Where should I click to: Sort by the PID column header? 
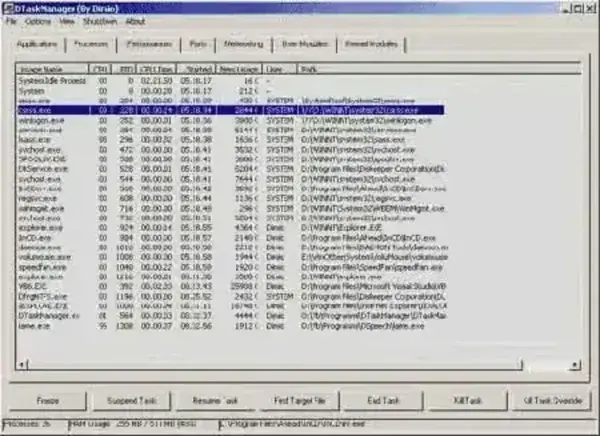pyautogui.click(x=124, y=69)
